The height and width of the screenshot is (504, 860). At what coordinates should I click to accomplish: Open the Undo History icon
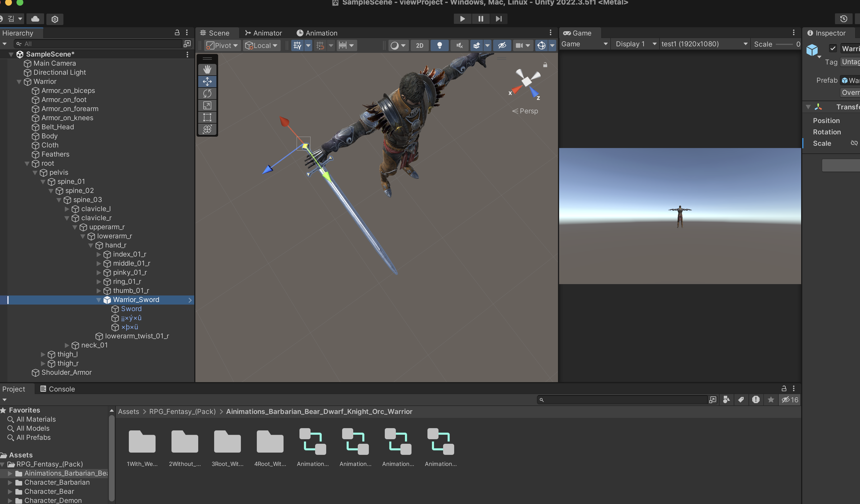(x=843, y=19)
